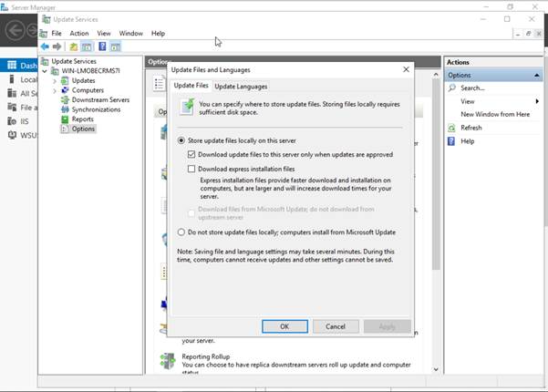Open the Action menu

[x=79, y=33]
